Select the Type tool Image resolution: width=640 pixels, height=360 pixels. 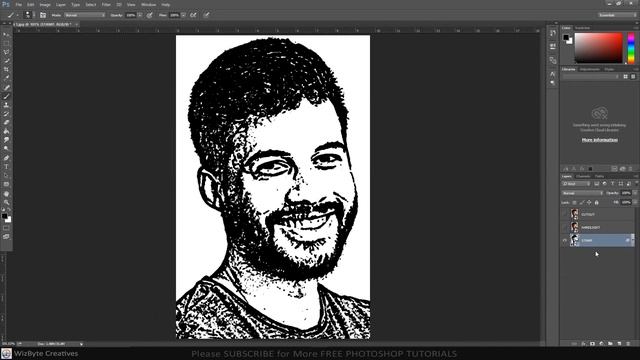click(6, 167)
